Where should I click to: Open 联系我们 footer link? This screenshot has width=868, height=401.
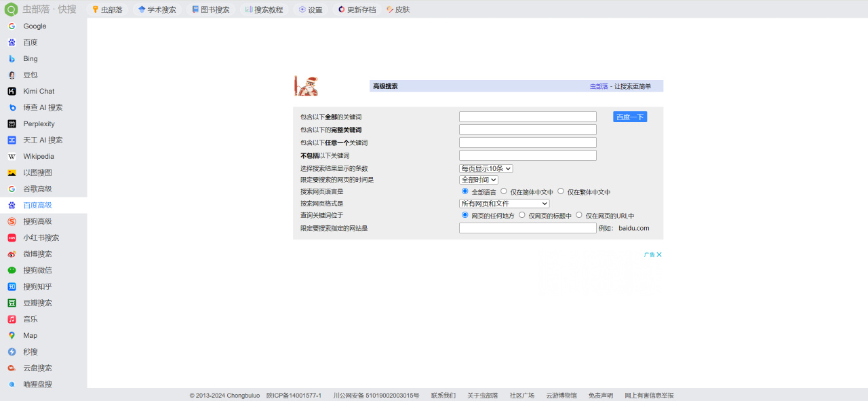coord(443,396)
